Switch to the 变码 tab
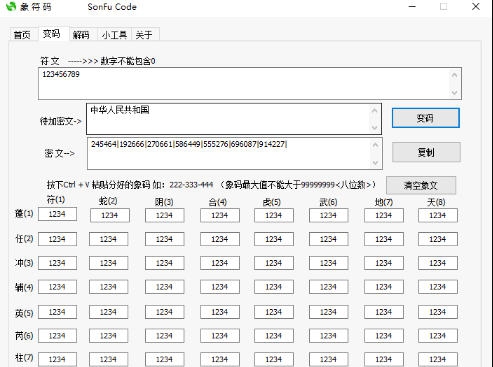Image resolution: width=493 pixels, height=367 pixels. point(51,34)
